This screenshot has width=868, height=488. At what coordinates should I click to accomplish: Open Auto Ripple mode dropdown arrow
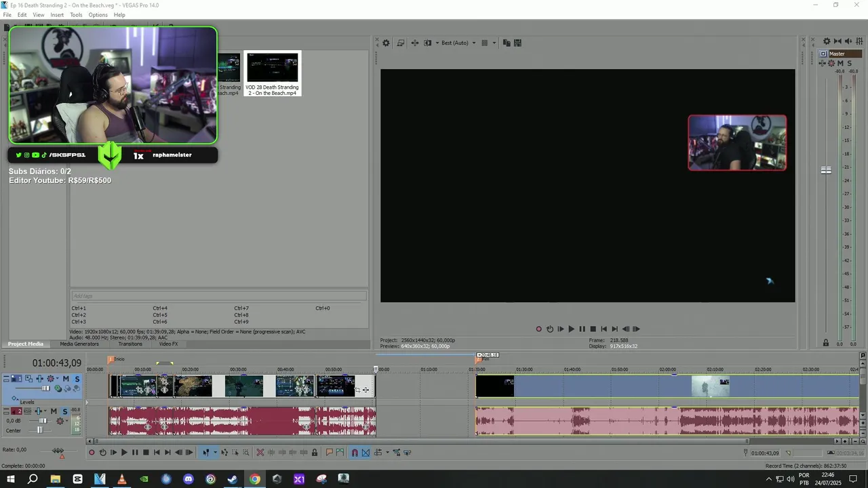(387, 452)
